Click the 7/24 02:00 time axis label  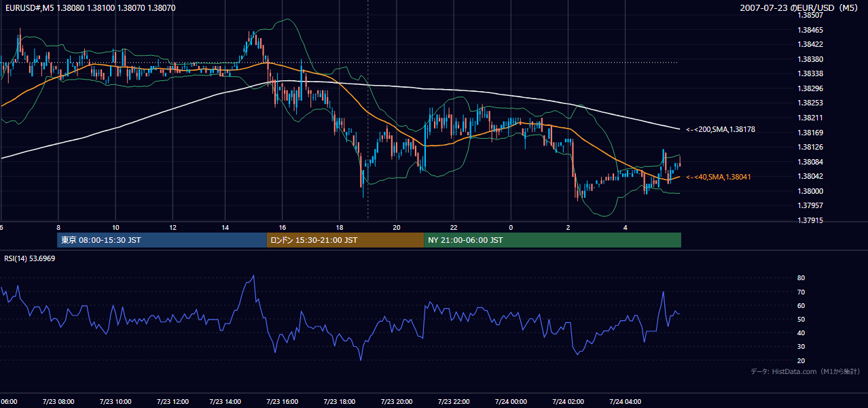pos(568,402)
